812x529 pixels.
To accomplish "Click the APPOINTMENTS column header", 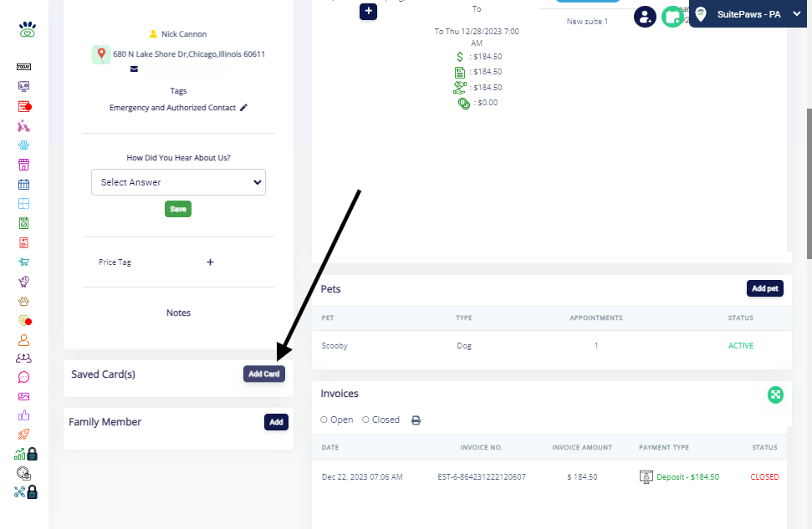I will 596,318.
